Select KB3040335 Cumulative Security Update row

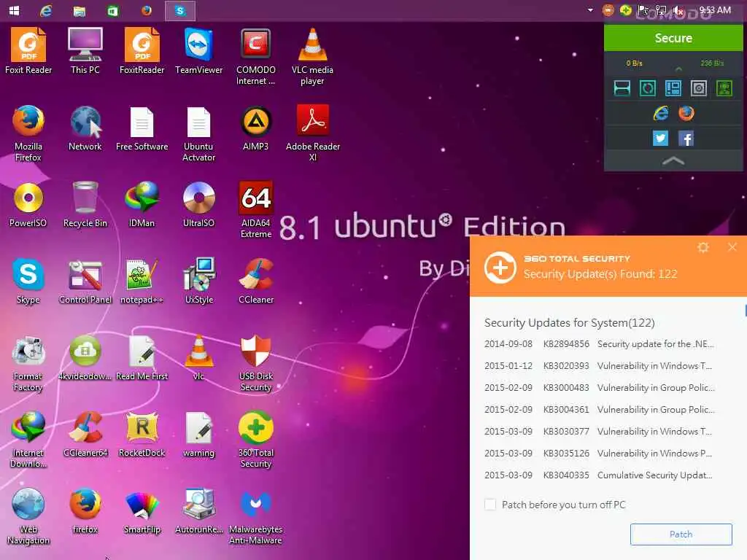[x=600, y=475]
